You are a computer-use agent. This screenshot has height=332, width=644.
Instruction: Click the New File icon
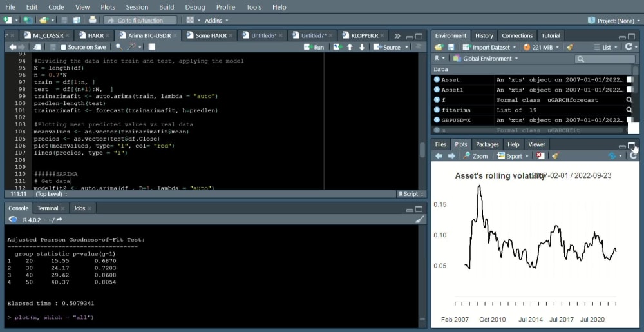[7, 20]
